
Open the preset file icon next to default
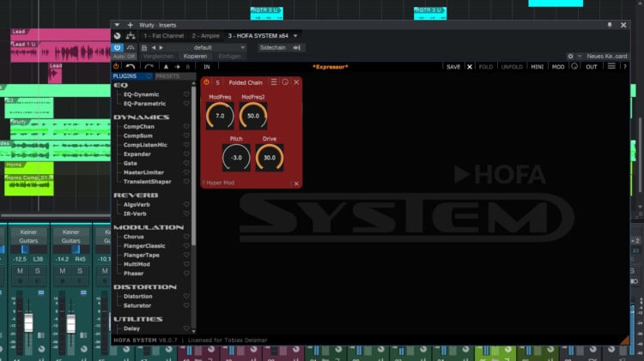coord(144,47)
